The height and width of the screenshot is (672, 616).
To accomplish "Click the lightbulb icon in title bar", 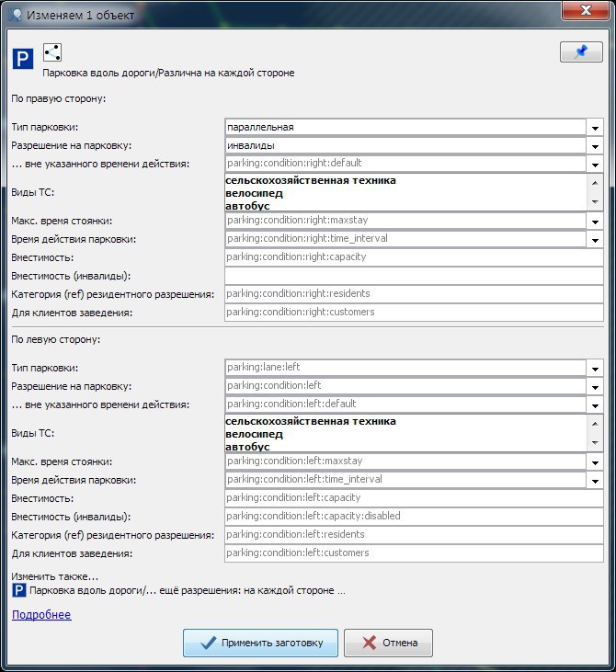I will (17, 15).
